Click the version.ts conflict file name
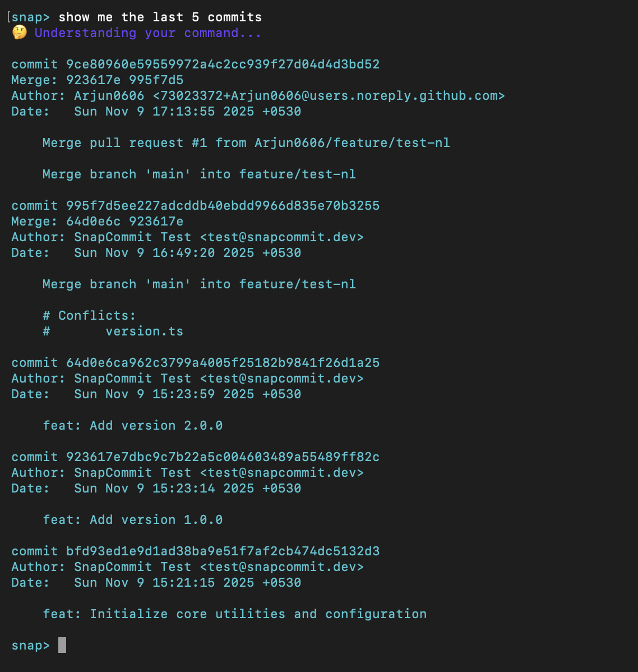 [144, 331]
